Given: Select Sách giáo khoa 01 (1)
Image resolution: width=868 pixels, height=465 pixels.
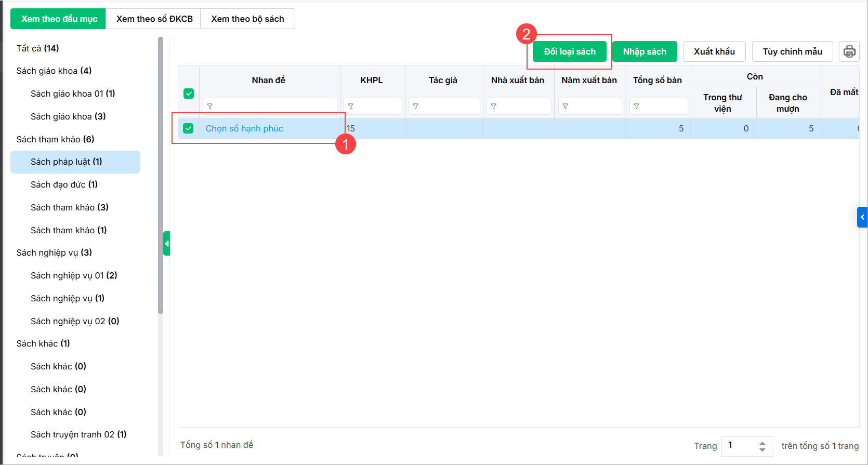Looking at the screenshot, I should coord(73,94).
